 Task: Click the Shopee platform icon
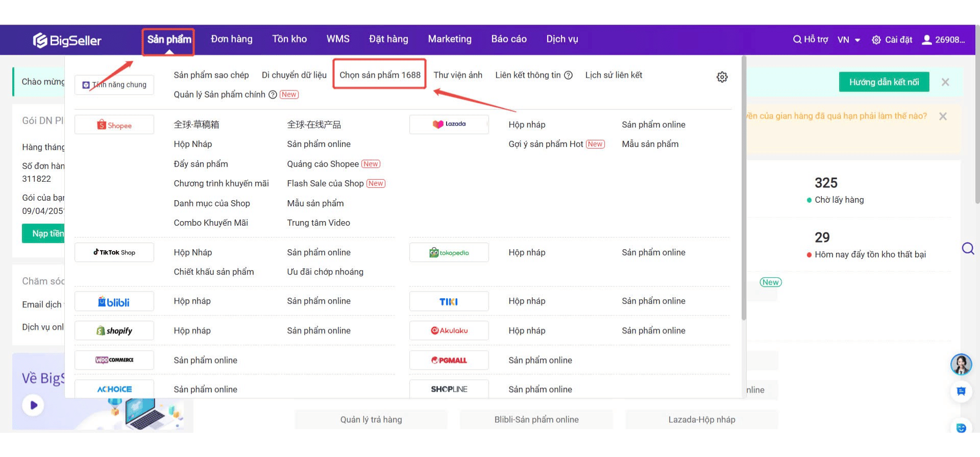[114, 125]
